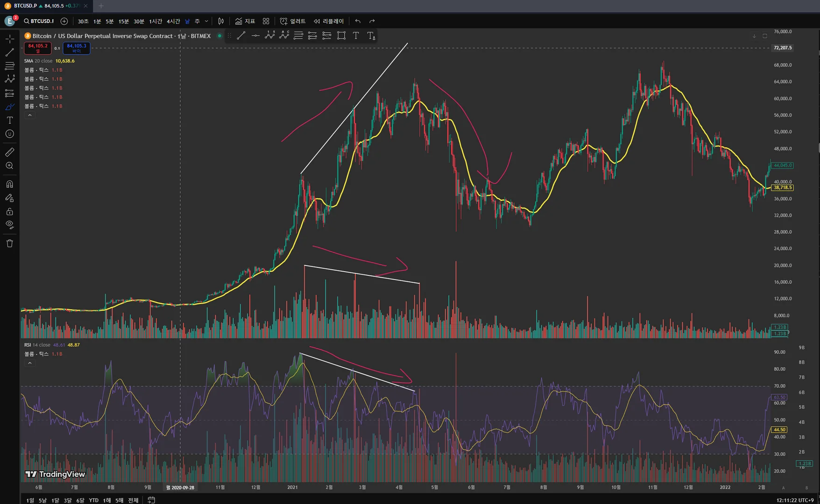Image resolution: width=820 pixels, height=504 pixels.
Task: Set date range to 6달
Action: pos(80,500)
